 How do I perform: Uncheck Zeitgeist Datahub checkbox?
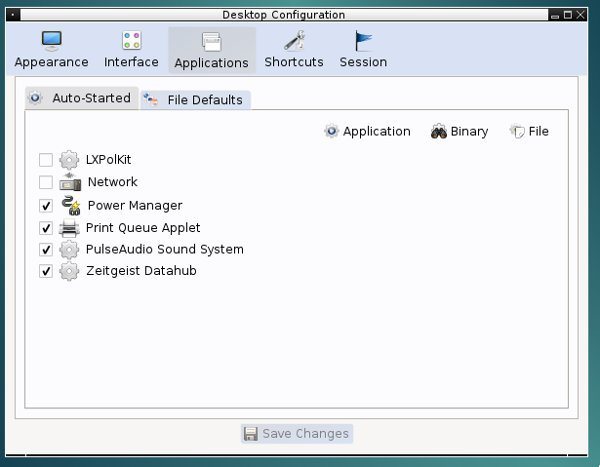coord(46,271)
